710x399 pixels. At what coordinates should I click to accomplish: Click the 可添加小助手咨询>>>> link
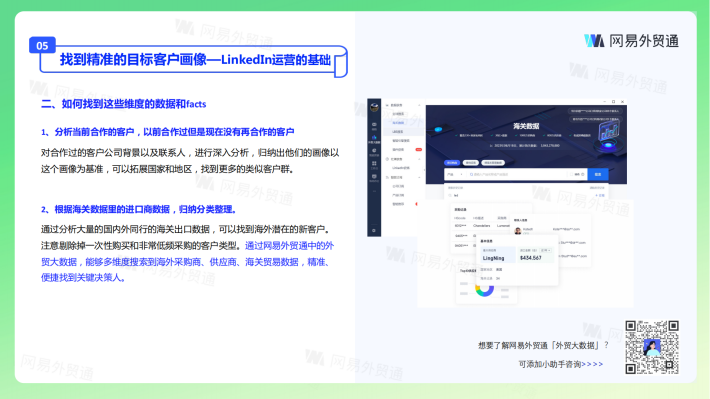click(561, 364)
